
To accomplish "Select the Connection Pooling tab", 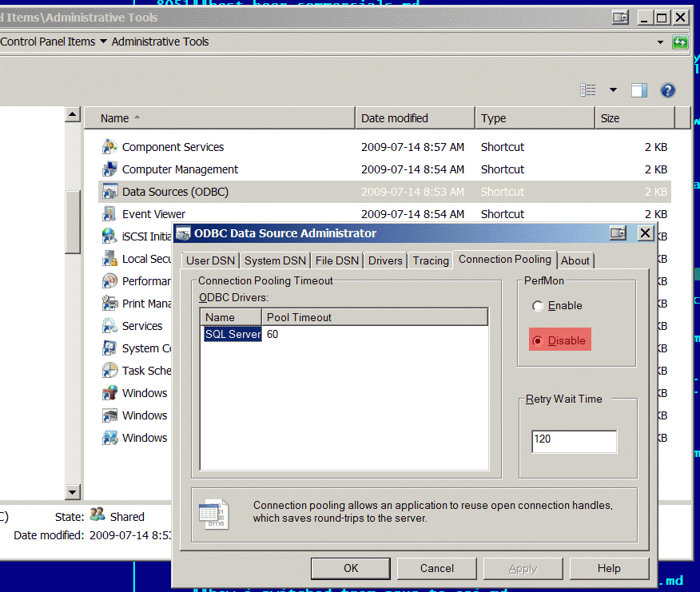I will [x=505, y=260].
